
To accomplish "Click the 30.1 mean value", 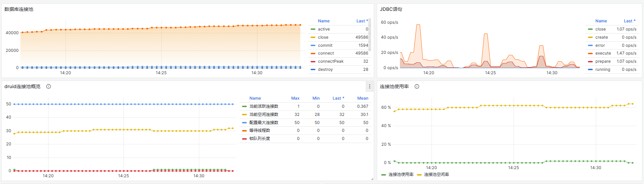I will pyautogui.click(x=364, y=115).
